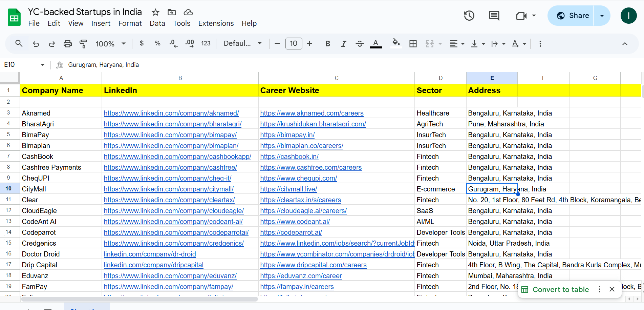The height and width of the screenshot is (310, 644).
Task: Open the Extensions menu
Action: click(216, 23)
